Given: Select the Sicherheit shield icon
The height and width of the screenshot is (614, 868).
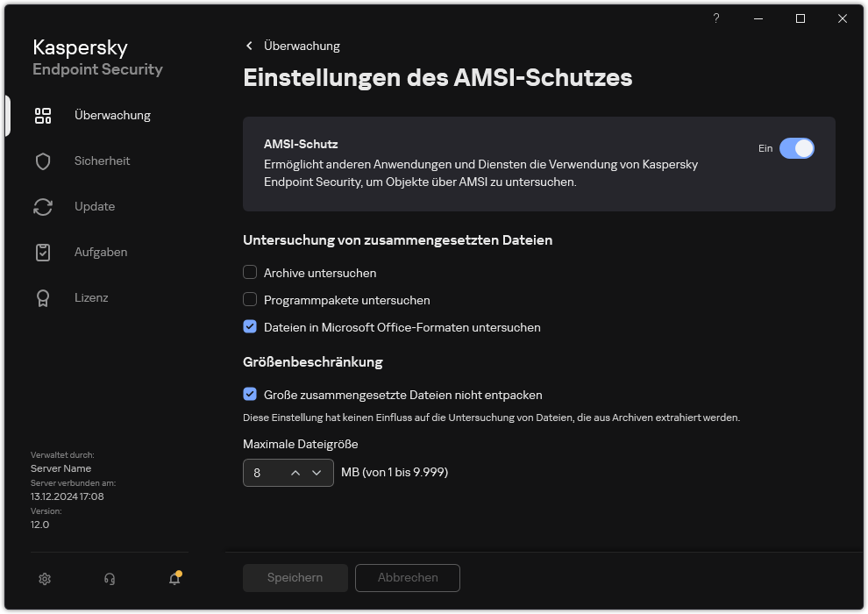Looking at the screenshot, I should click(x=42, y=161).
